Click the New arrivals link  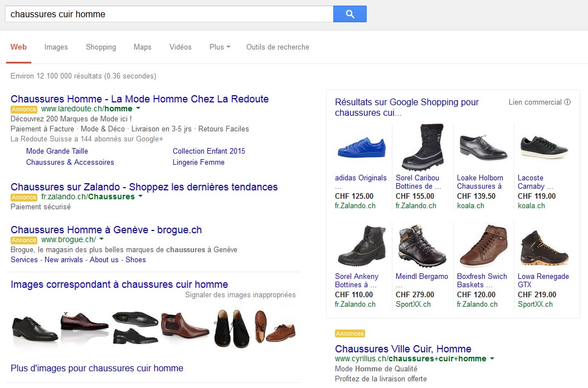click(x=64, y=259)
